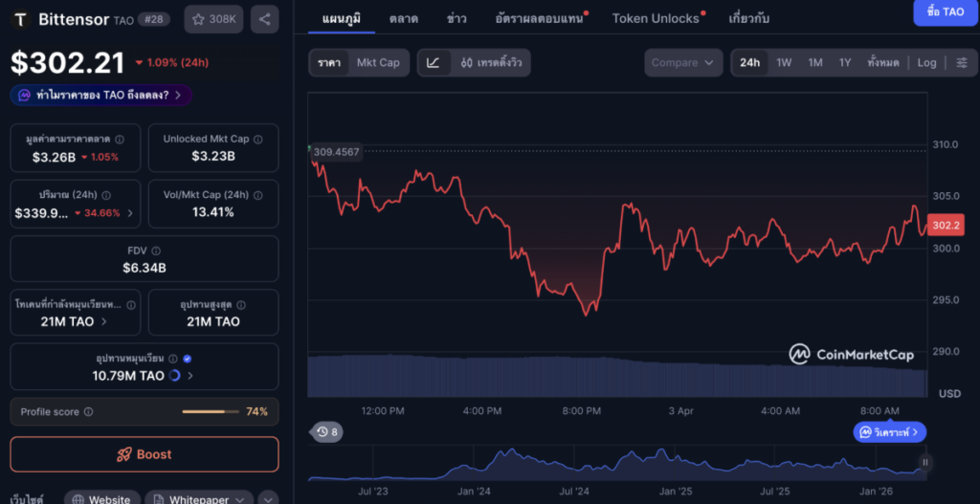Open the Whitepaper link
Image resolution: width=980 pixels, height=504 pixels.
(200, 499)
